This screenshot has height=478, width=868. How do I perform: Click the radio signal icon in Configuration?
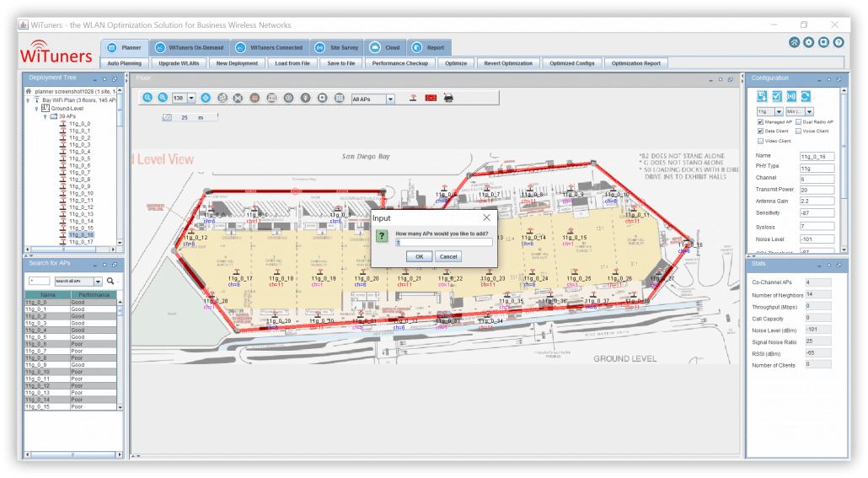(791, 96)
